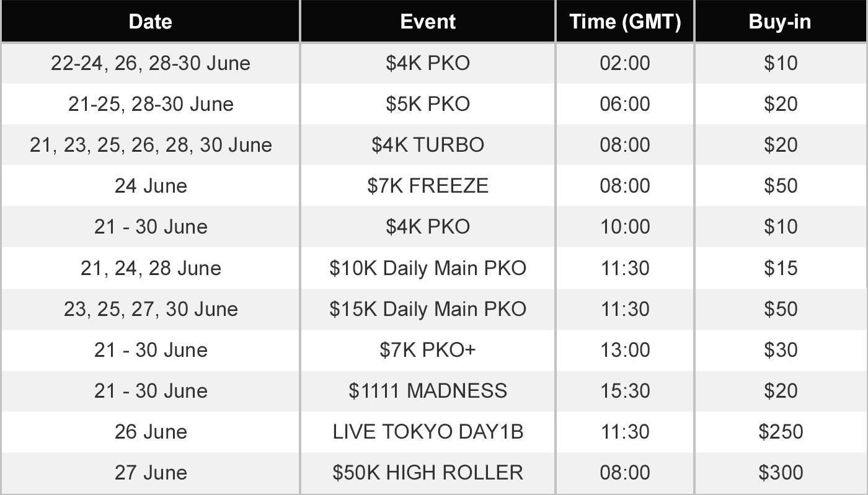This screenshot has width=868, height=495.
Task: Select the $15K Daily Main PKO event
Action: point(428,309)
